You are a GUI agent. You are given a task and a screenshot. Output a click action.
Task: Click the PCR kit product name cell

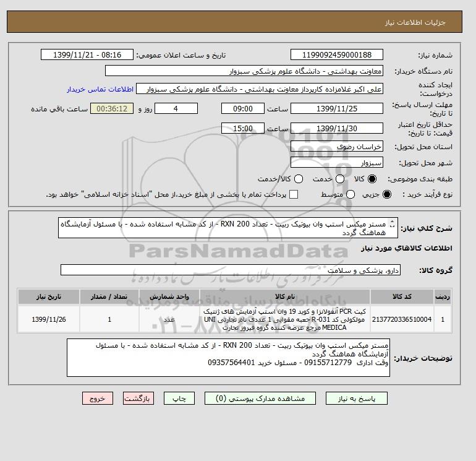coord(285,319)
